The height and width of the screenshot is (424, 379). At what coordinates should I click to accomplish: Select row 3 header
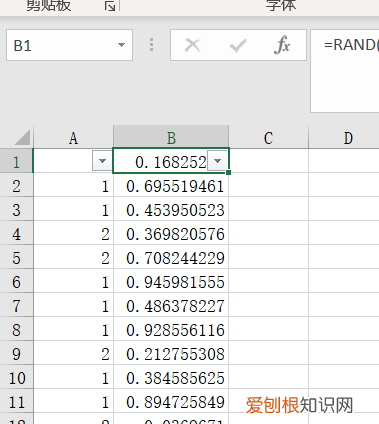(16, 209)
